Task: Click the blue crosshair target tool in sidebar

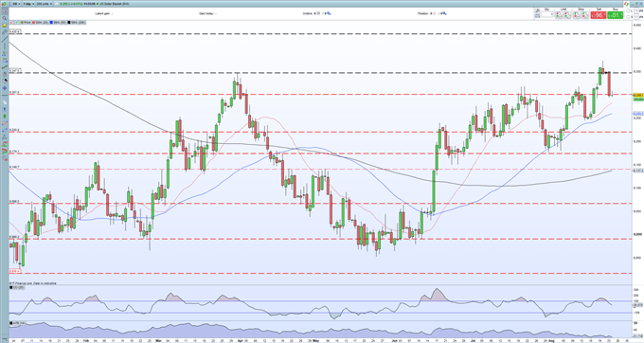Action: (x=5, y=88)
